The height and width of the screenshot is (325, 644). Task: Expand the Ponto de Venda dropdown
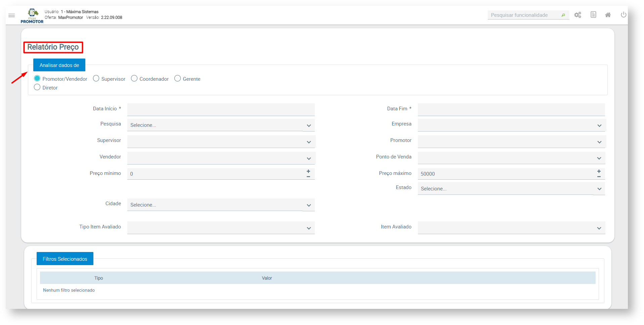[512, 158]
